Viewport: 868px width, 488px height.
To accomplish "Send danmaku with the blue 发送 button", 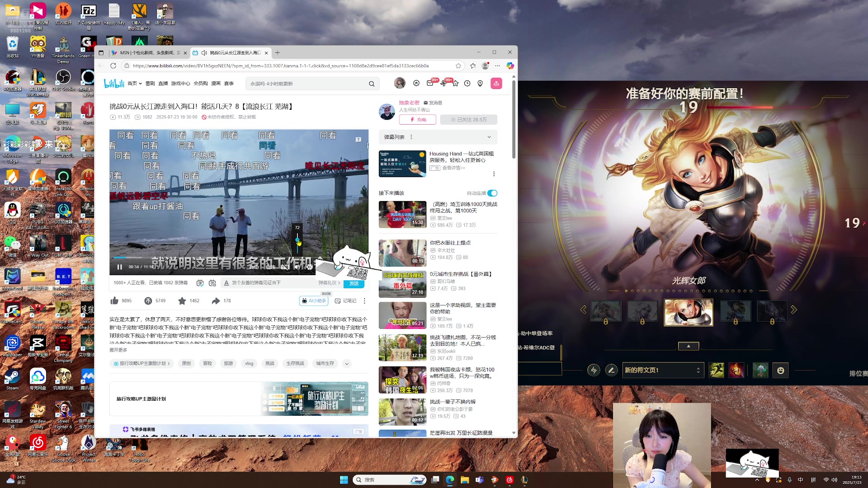I will click(x=354, y=283).
